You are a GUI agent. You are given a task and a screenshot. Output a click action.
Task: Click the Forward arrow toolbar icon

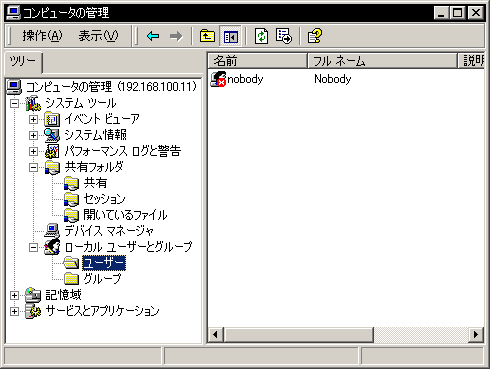tap(176, 36)
